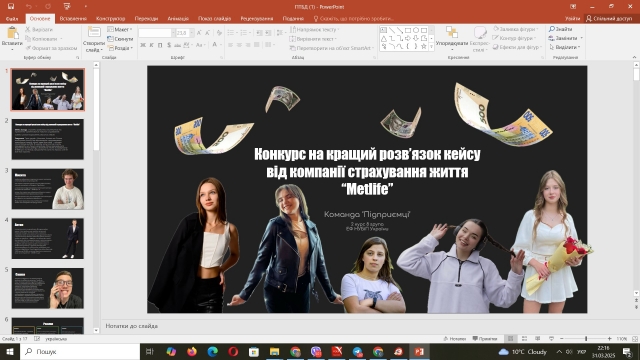Switch to slide sorter view in status bar
The width and height of the screenshot is (640, 360).
524,339
